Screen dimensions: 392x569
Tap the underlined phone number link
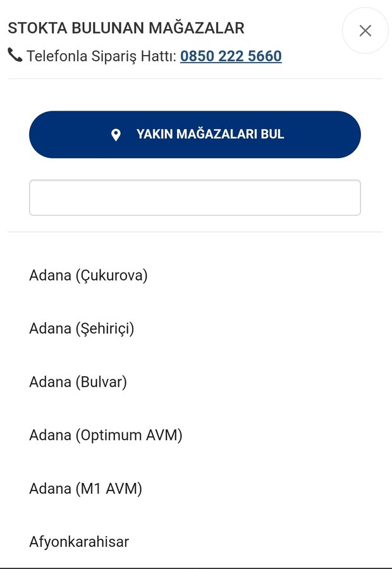click(231, 56)
